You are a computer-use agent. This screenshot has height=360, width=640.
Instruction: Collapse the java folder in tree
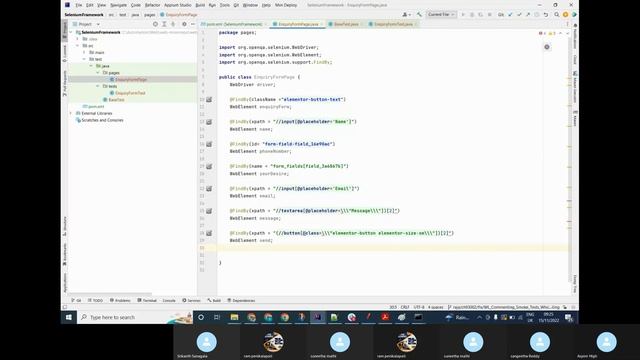tap(91, 66)
